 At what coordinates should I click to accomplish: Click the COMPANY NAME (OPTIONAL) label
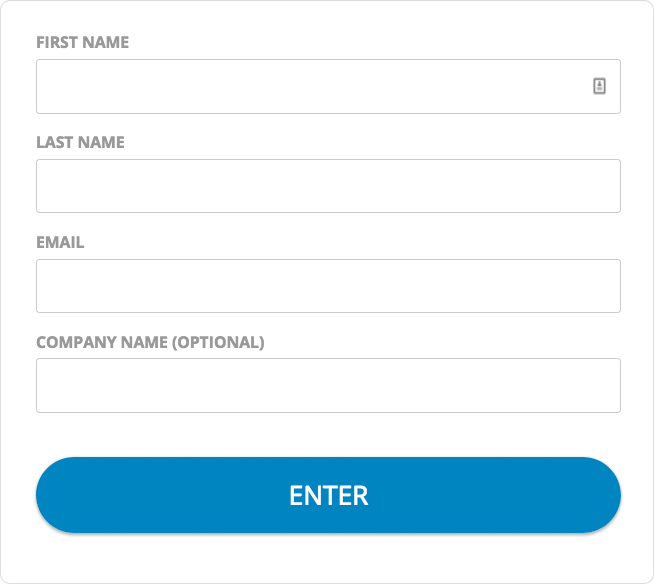click(150, 342)
